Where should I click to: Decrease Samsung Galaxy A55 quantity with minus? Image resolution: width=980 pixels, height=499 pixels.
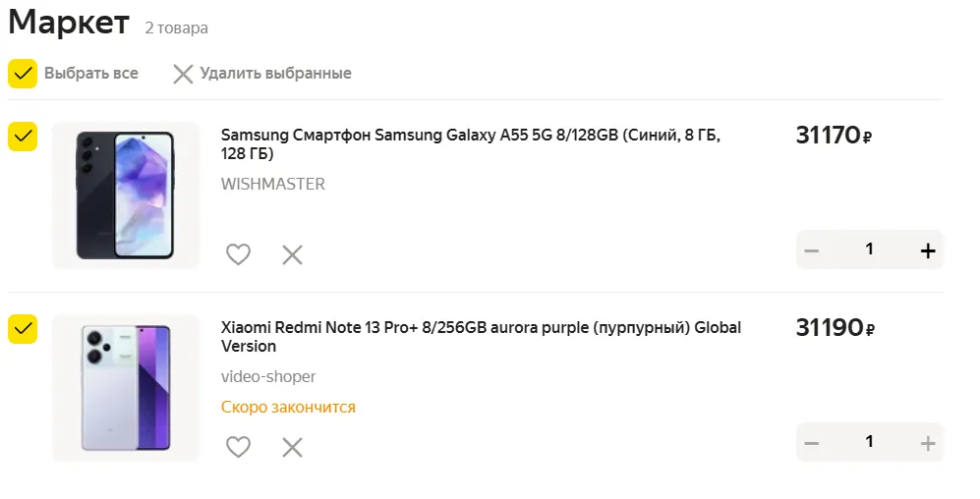tap(812, 250)
